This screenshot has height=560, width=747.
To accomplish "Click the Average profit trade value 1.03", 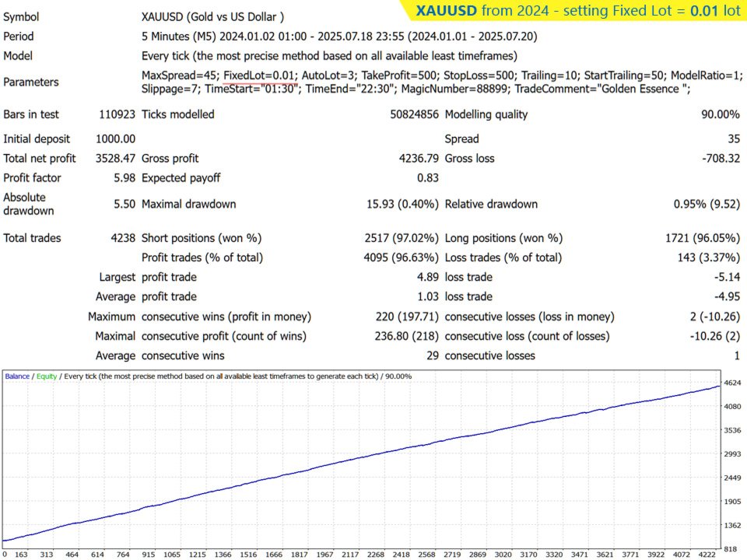I will pyautogui.click(x=428, y=296).
